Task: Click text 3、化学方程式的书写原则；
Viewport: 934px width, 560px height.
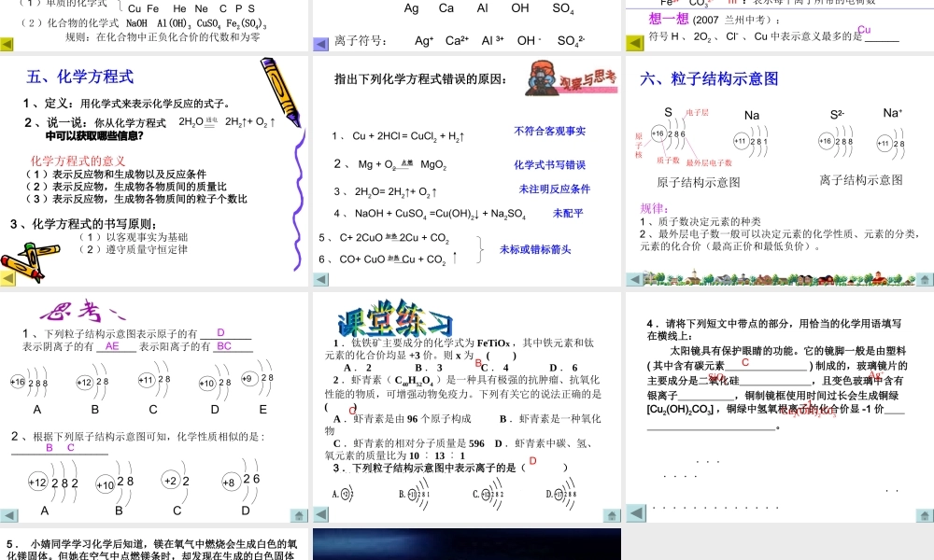Action: 84,224
